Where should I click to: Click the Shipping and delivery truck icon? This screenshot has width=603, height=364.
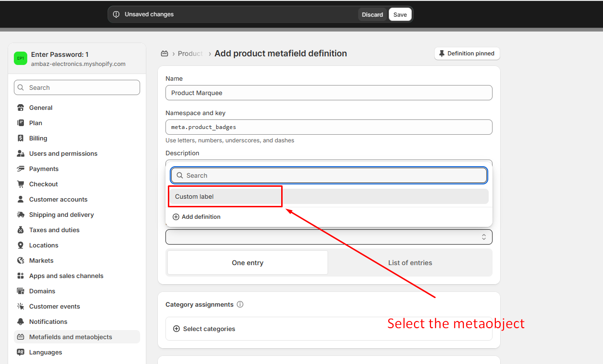(x=21, y=214)
